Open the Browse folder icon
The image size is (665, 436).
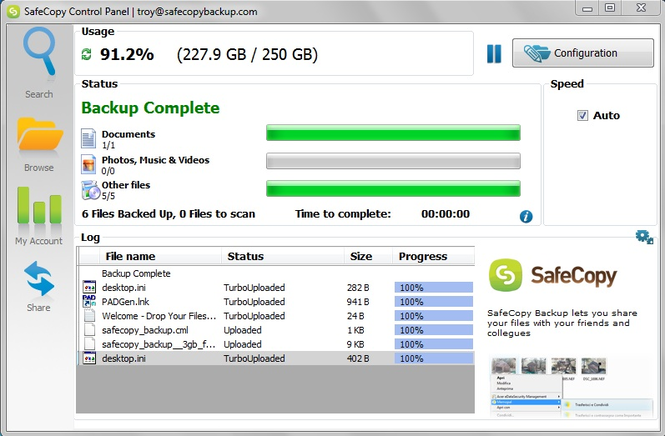(x=39, y=135)
